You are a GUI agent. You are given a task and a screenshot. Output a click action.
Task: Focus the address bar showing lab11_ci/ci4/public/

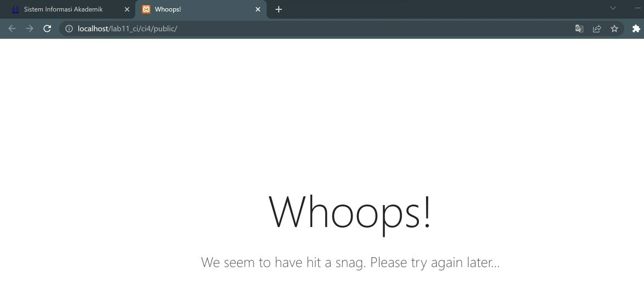tap(320, 29)
